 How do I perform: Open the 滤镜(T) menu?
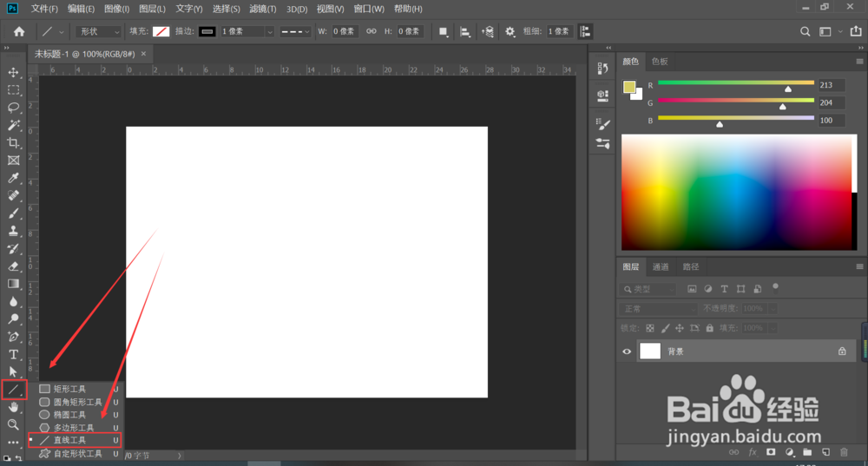click(262, 9)
